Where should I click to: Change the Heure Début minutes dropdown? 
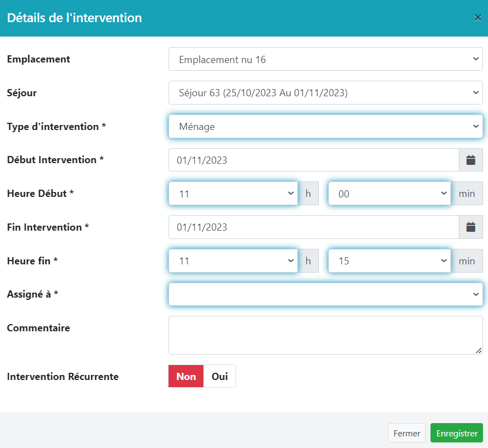tap(390, 194)
